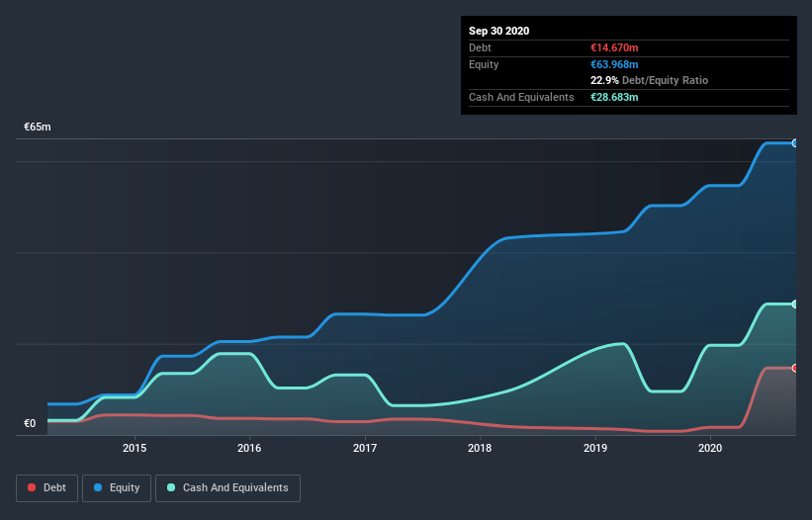Click the 22.9% Debt/Equity Ratio text
Screen dimensions: 812x520
point(650,81)
